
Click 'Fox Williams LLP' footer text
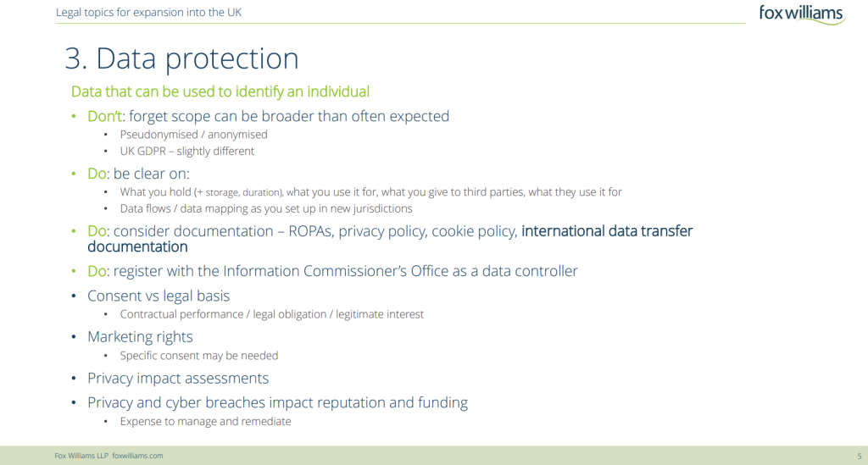coord(81,456)
